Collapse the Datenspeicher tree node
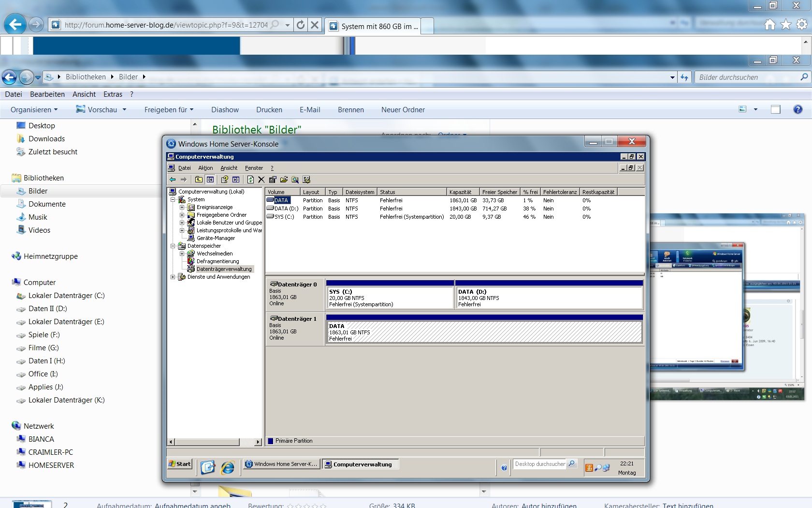Viewport: 812px width, 508px height. (x=173, y=246)
